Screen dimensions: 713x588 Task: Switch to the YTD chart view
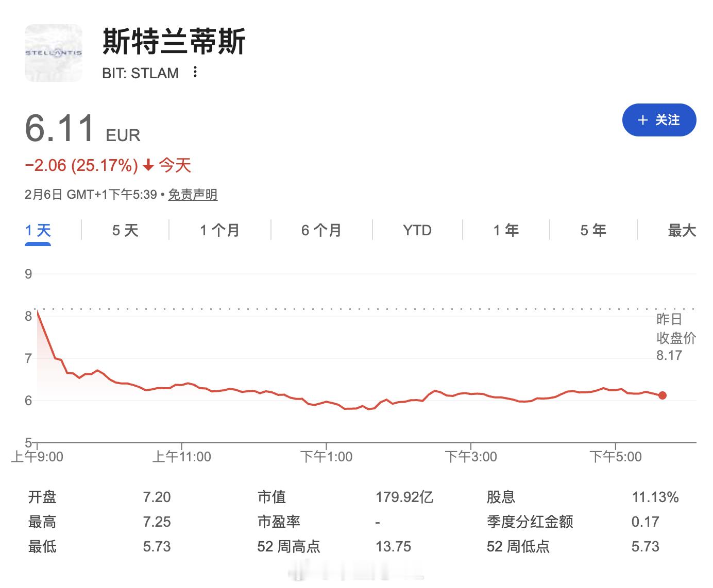(415, 230)
